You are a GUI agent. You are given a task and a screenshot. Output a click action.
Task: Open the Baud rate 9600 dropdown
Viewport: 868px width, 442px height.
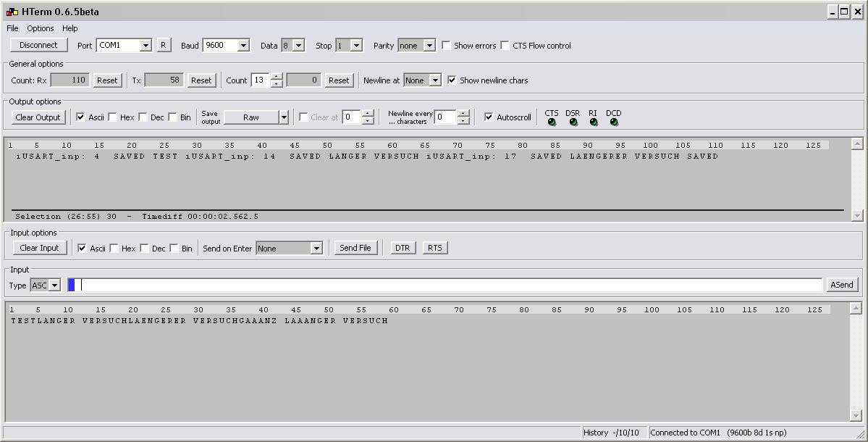(243, 46)
